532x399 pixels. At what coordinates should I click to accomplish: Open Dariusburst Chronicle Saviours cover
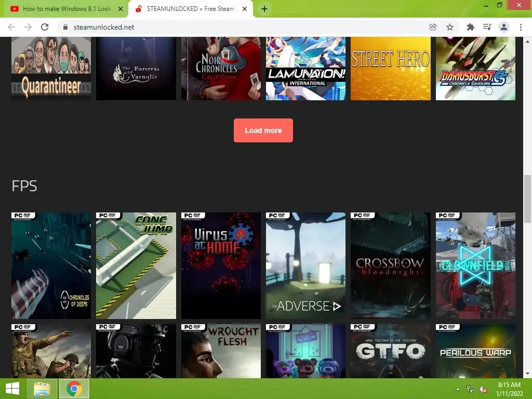pyautogui.click(x=475, y=69)
